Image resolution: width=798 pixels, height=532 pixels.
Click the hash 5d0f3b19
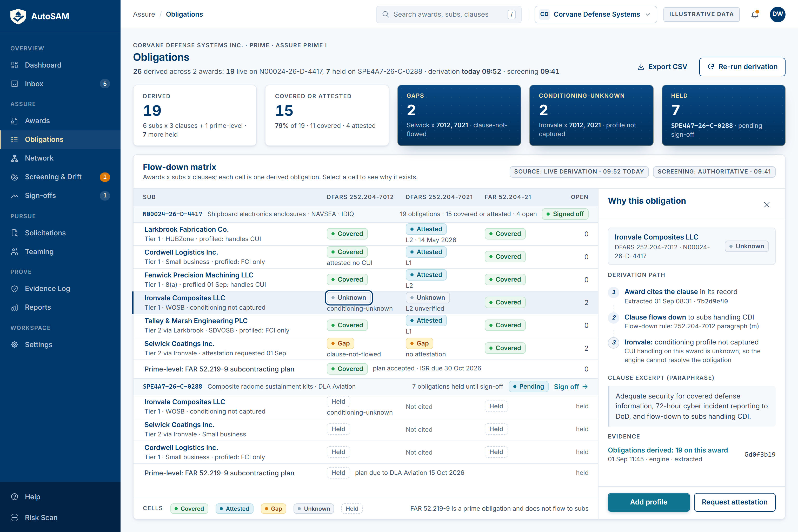coord(760,455)
